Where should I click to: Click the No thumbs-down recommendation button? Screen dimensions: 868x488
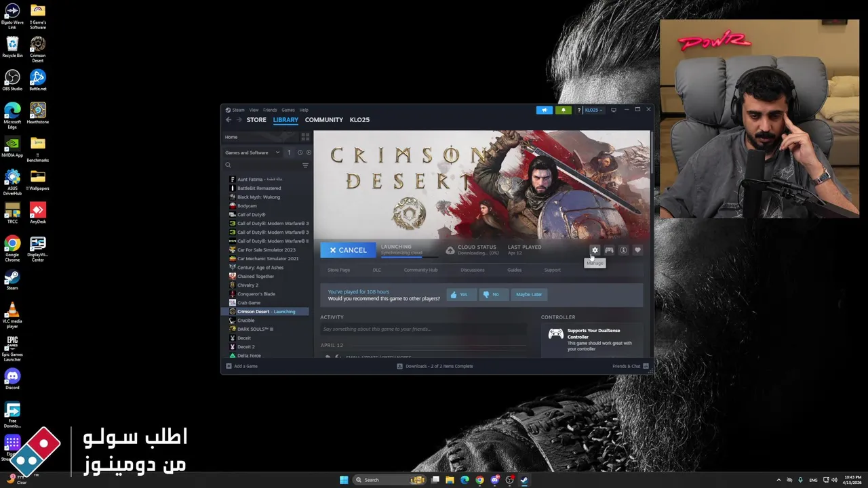(x=493, y=294)
